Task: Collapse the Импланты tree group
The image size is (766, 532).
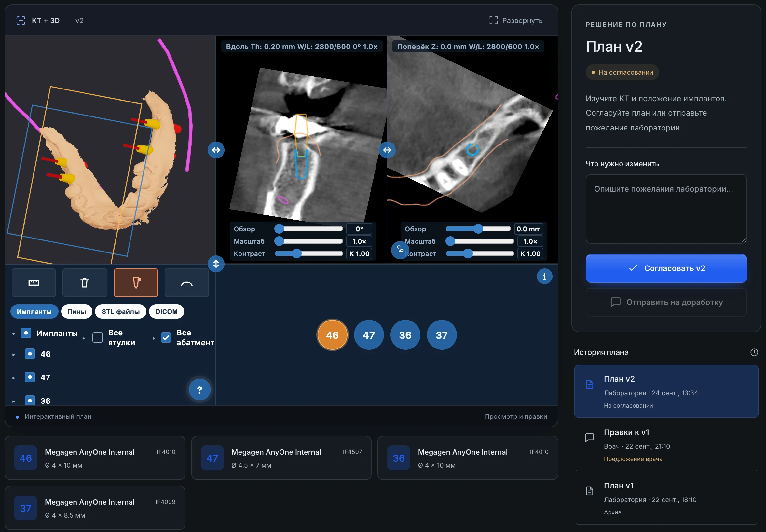Action: click(14, 334)
